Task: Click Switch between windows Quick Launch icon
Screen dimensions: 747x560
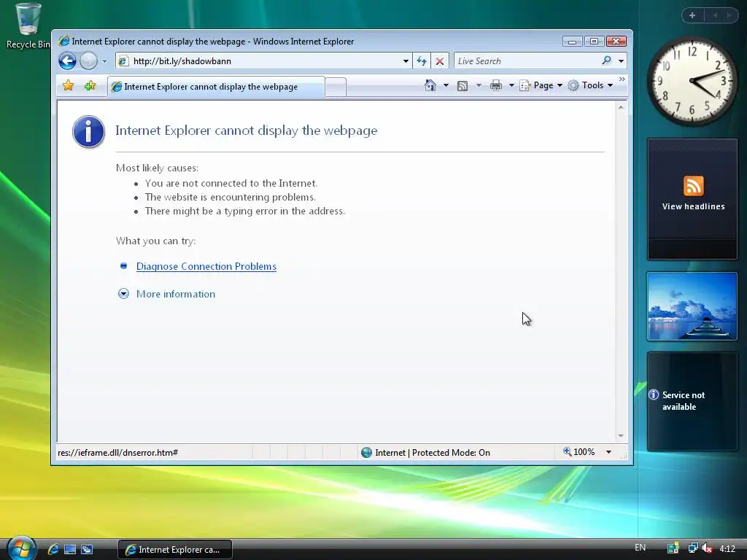Action: (x=87, y=549)
